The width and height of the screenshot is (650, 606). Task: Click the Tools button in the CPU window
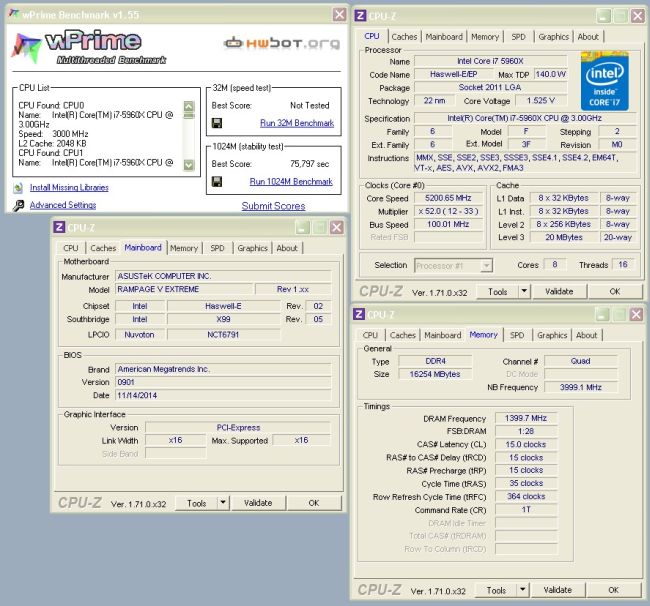tap(497, 292)
